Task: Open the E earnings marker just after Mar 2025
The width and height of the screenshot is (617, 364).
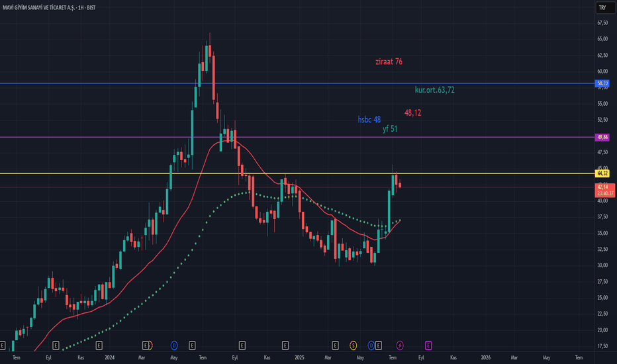Action: 335,345
